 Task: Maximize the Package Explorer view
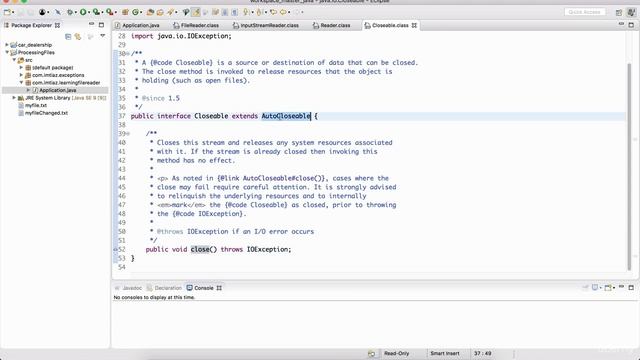point(101,25)
